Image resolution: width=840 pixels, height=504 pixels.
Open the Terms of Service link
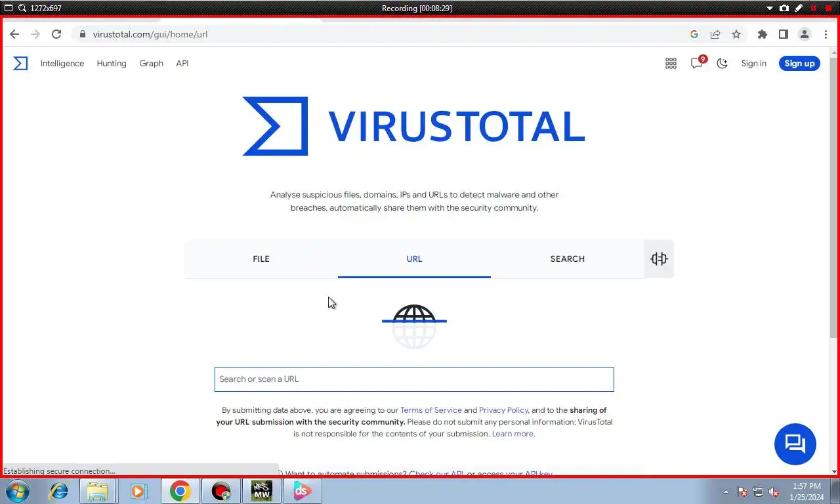(431, 410)
